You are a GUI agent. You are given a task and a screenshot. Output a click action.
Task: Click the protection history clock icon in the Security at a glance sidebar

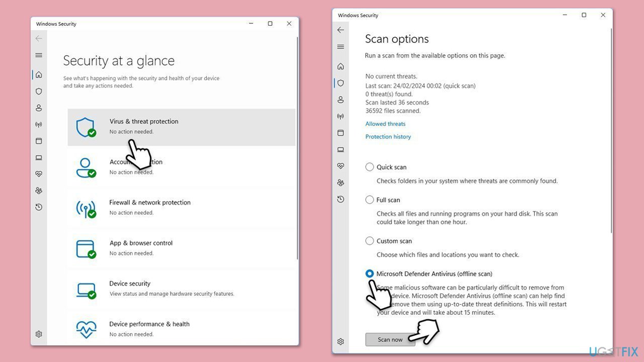(x=39, y=207)
